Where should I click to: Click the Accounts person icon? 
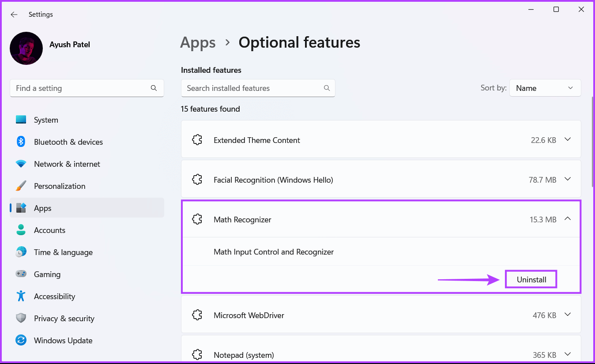(x=21, y=230)
